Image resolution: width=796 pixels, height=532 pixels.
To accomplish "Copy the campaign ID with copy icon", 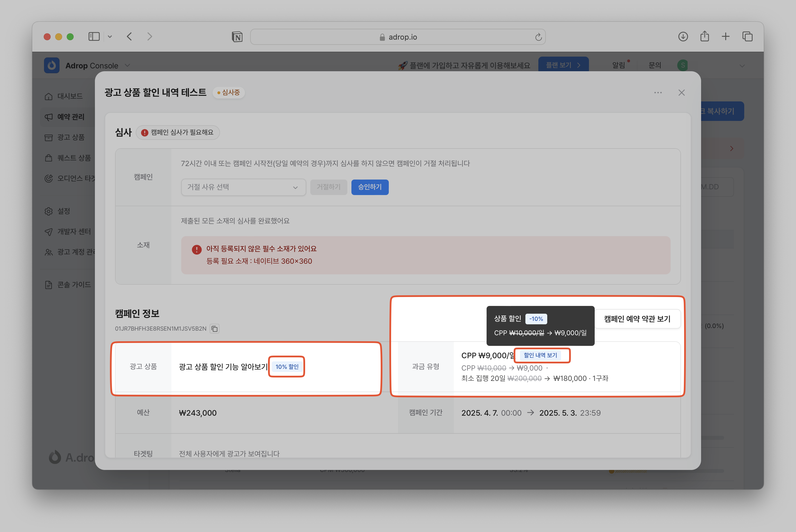I will pyautogui.click(x=214, y=328).
